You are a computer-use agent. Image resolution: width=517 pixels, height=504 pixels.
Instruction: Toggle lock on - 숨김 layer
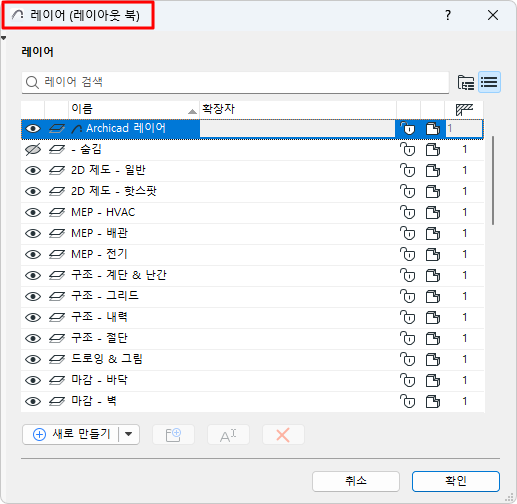tap(407, 150)
